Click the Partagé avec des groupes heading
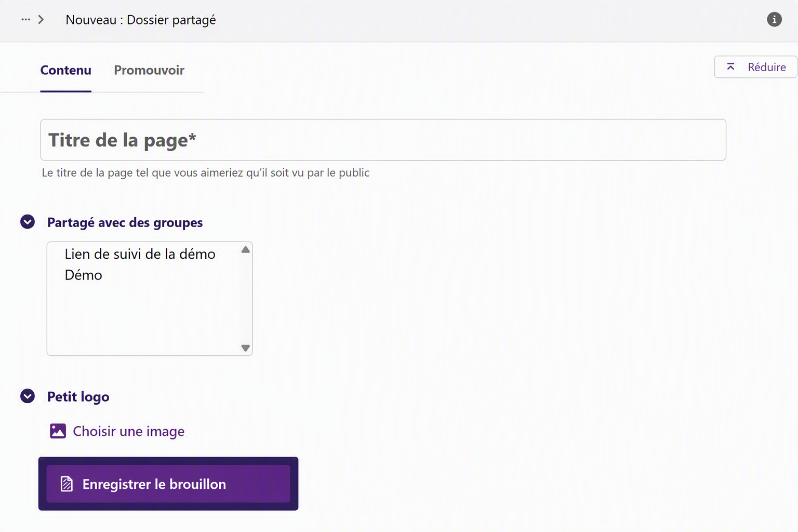 click(125, 222)
